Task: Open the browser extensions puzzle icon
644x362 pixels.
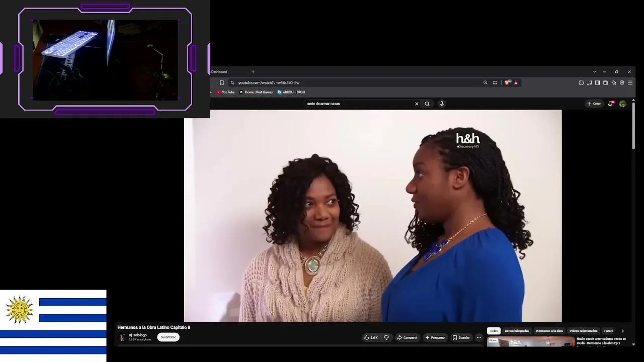Action: tap(581, 82)
